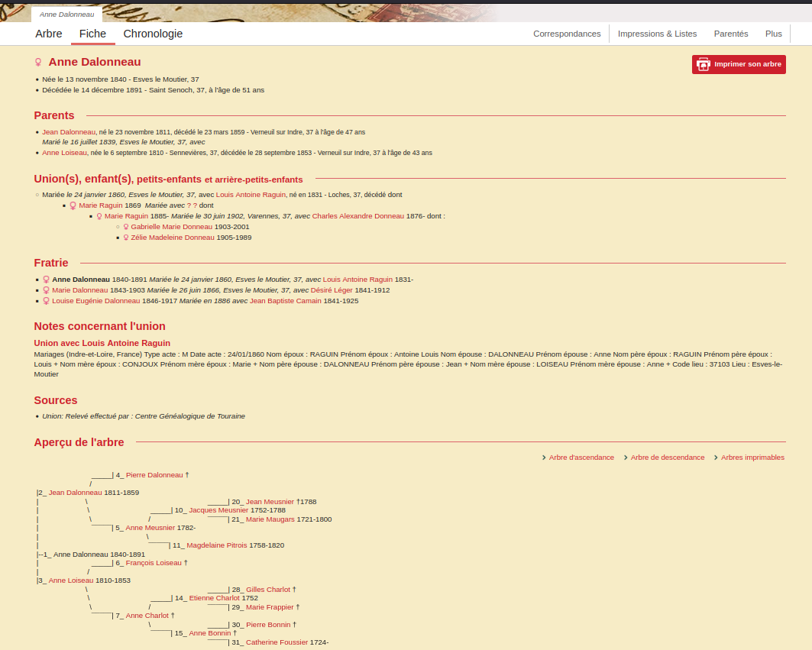Open the Impressions & Listes menu
This screenshot has height=650, width=812.
[657, 34]
